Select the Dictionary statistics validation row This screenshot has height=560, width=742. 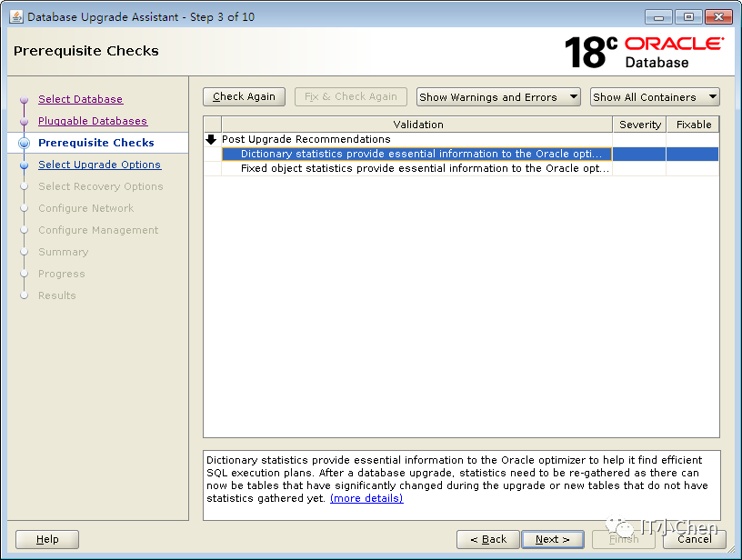(461, 154)
